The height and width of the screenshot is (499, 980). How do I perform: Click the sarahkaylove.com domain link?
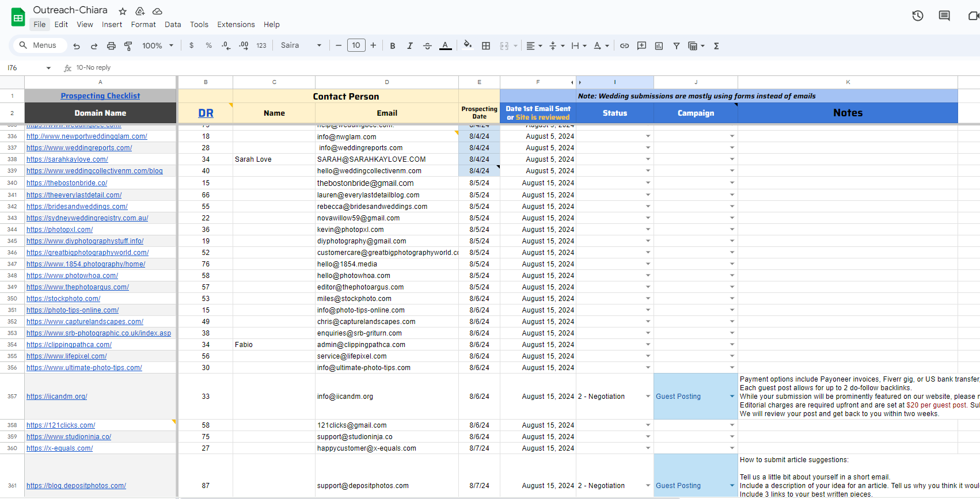click(67, 159)
